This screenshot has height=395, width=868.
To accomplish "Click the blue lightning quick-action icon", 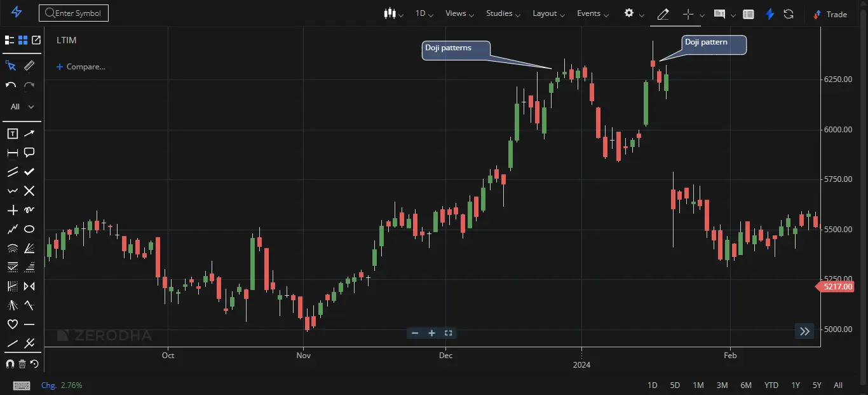I will pos(770,14).
